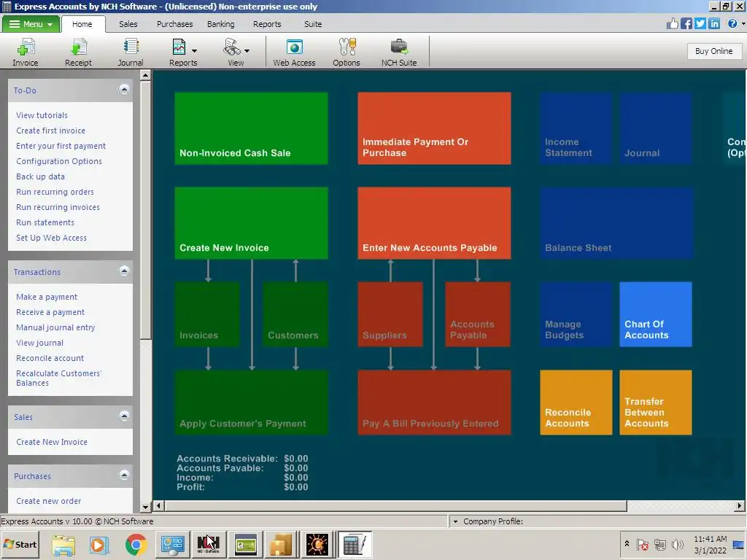Screen dimensions: 747x560
Task: Click the sidebar scroll up arrow
Action: point(146,75)
